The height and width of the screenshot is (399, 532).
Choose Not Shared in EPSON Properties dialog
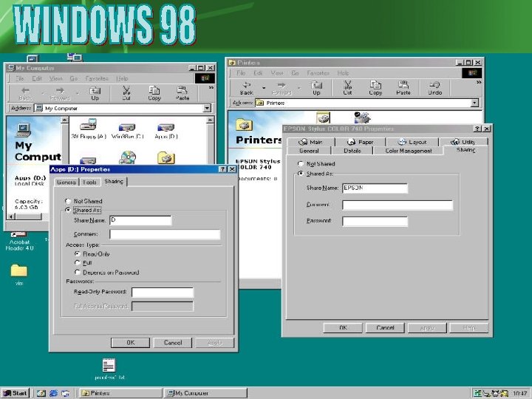300,163
